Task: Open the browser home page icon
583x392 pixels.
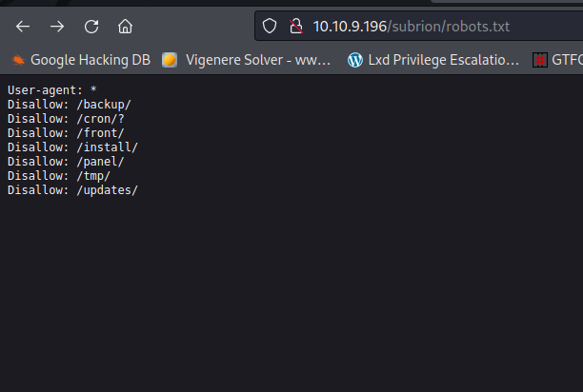Action: [126, 26]
